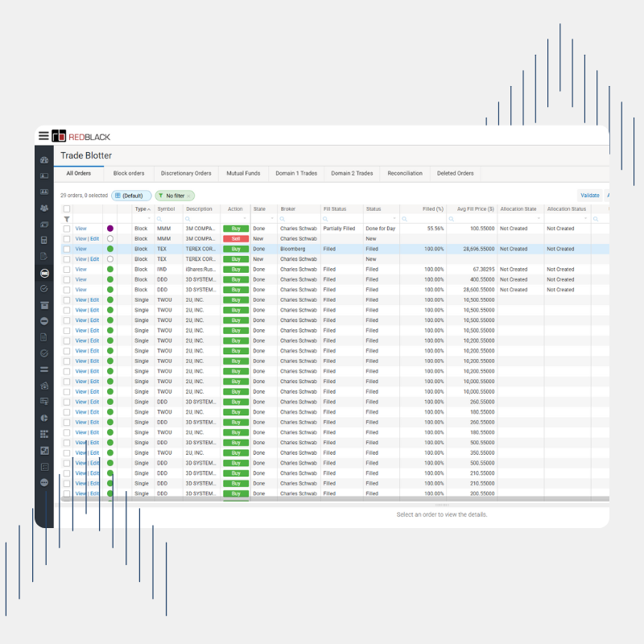Viewport: 644px width, 644px height.
Task: Check the TEX New order row checkbox
Action: click(x=67, y=259)
